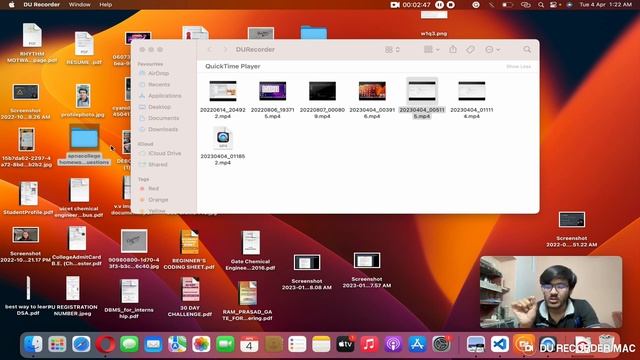640x360 pixels.
Task: Select 30 DAY CHALLENGE.pdf on desktop
Action: (x=190, y=297)
